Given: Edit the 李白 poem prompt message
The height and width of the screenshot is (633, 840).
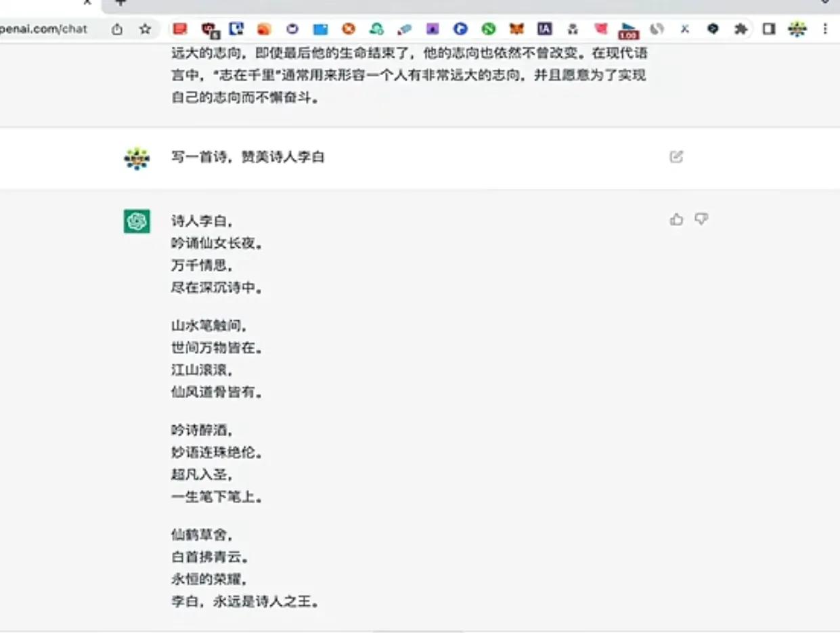Looking at the screenshot, I should click(x=676, y=156).
